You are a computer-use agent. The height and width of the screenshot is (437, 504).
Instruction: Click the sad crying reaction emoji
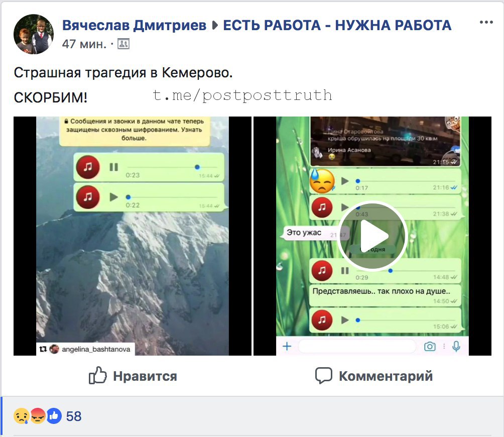21,416
